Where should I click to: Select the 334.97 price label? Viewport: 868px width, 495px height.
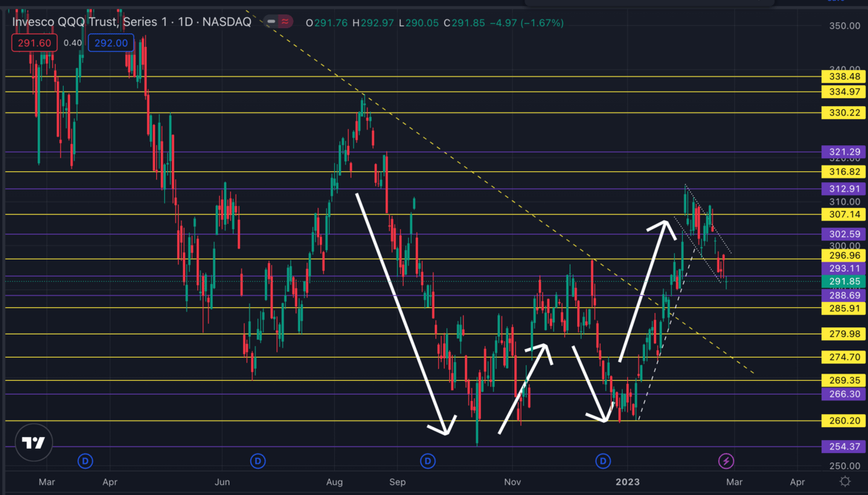844,91
